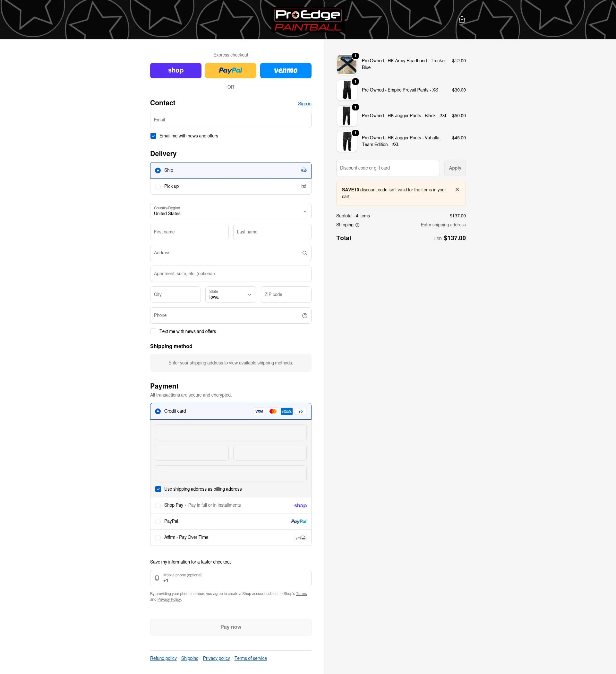Viewport: 616px width, 674px height.
Task: Click the address search magnifier icon
Action: tap(304, 253)
